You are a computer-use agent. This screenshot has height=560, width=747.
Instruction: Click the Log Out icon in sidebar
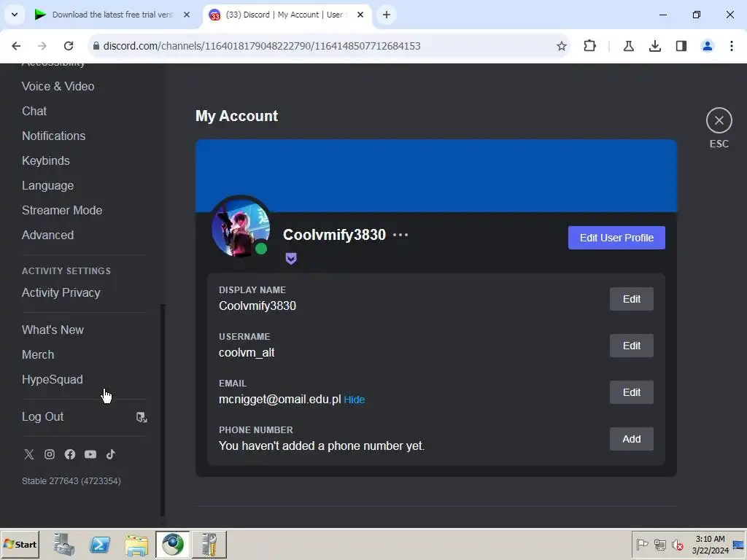click(x=142, y=417)
